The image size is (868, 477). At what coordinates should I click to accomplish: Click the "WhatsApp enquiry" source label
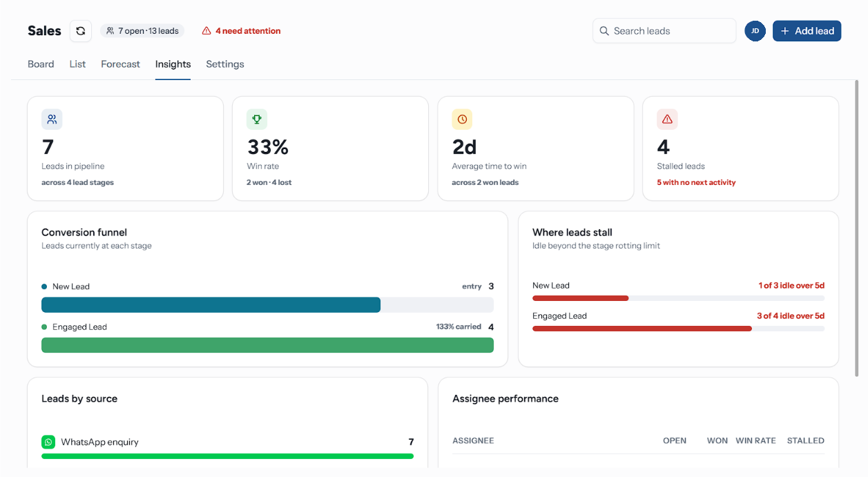(99, 442)
